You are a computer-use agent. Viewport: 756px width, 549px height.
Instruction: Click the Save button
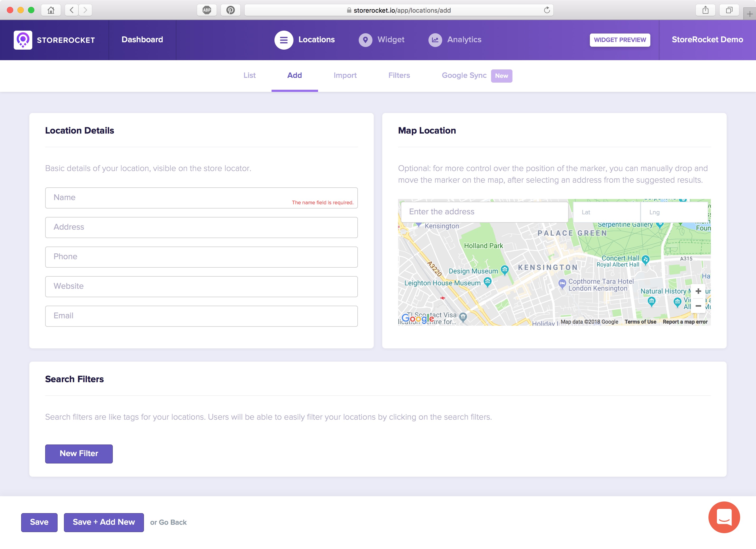tap(39, 522)
